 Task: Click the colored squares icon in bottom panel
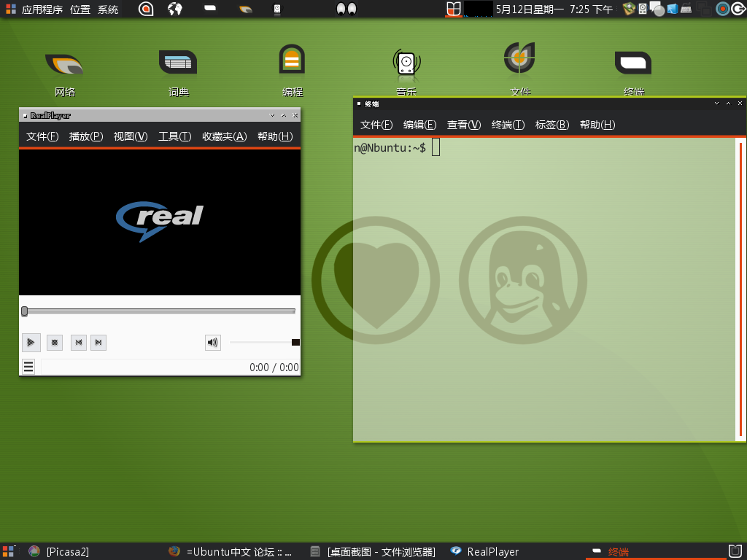coord(9,551)
